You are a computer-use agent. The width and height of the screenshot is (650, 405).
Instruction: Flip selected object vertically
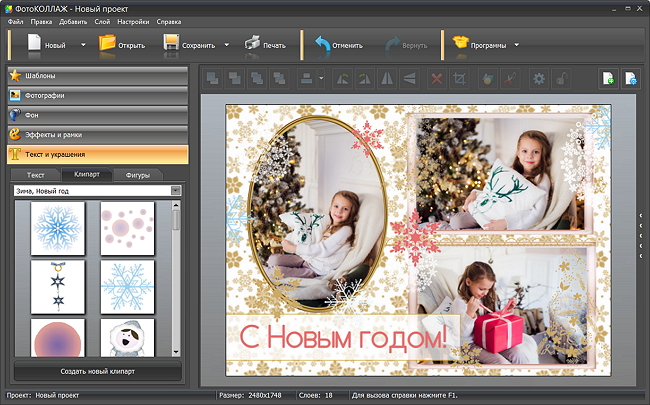coord(410,78)
